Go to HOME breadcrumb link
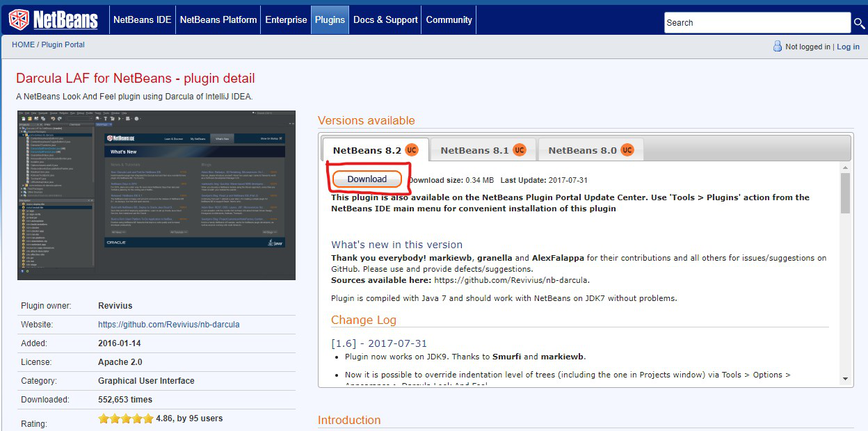 pyautogui.click(x=23, y=44)
